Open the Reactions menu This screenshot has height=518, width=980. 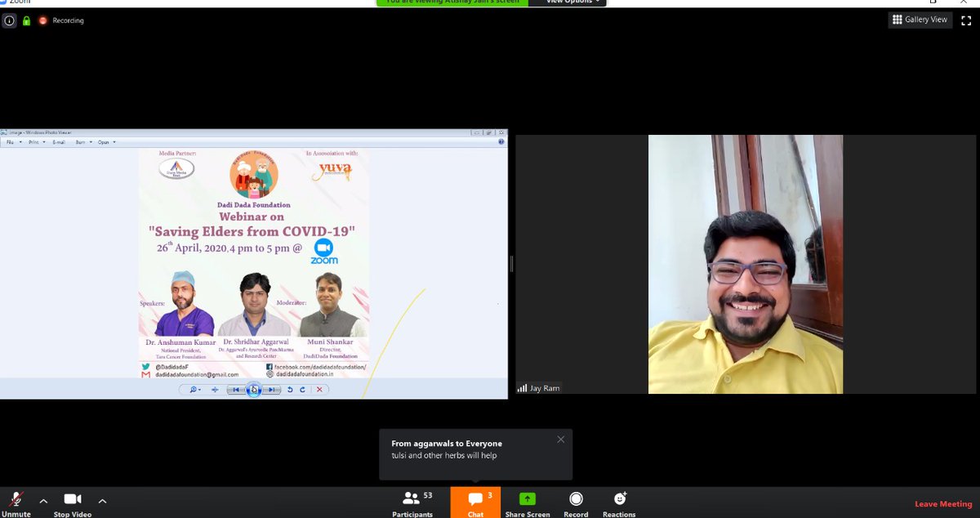tap(619, 502)
